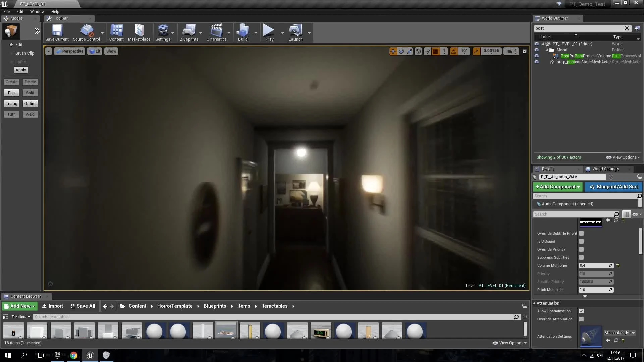This screenshot has width=644, height=362.
Task: Expand the Add Component dropdown
Action: pyautogui.click(x=557, y=187)
